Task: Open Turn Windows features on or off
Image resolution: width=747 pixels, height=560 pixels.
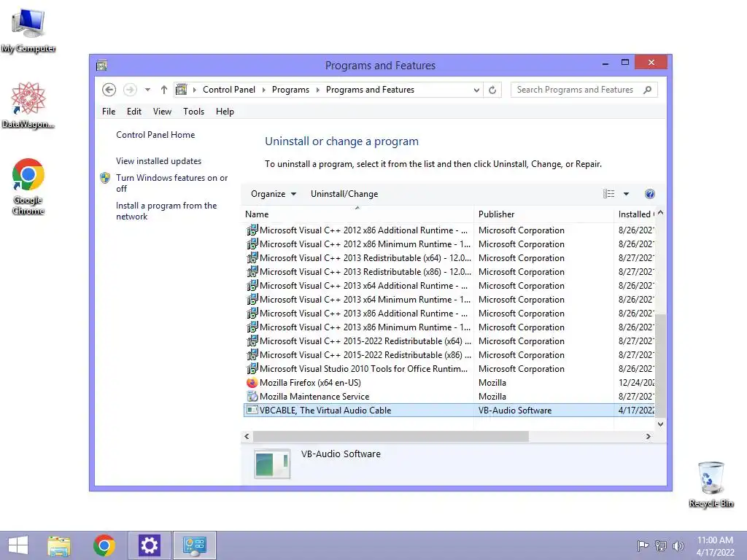Action: click(172, 183)
